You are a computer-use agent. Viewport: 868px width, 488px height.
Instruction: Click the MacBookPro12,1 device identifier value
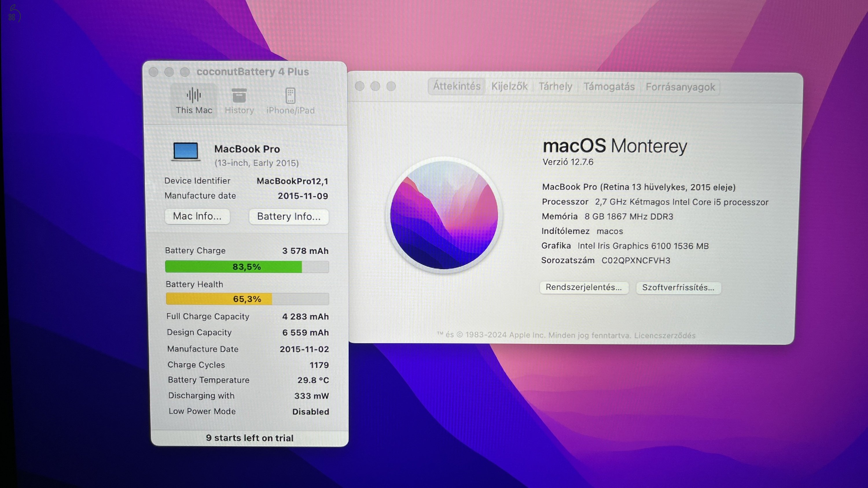point(293,181)
